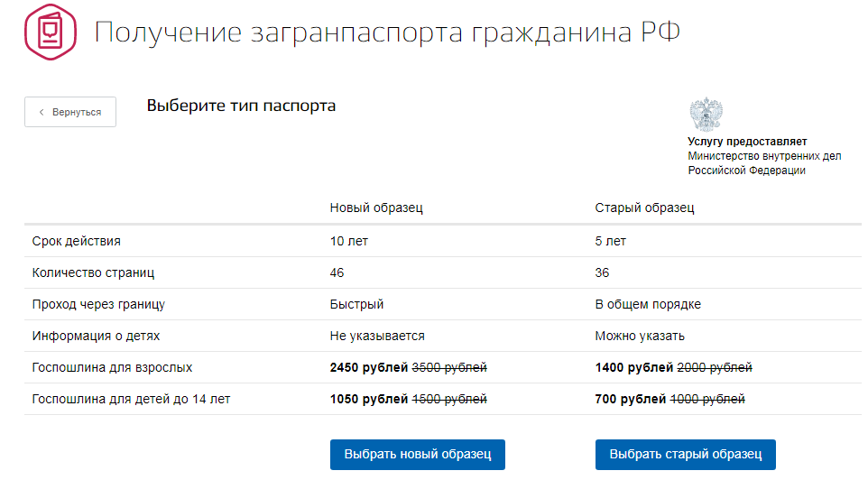Click the crossed-out 2000 рублей price
Screen dimensions: 868x480
point(715,367)
